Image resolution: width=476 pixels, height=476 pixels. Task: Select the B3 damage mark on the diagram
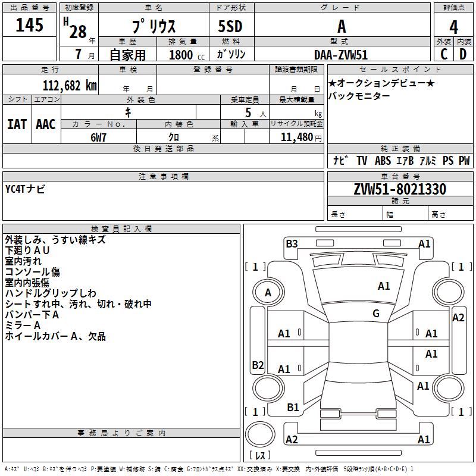(x=292, y=243)
